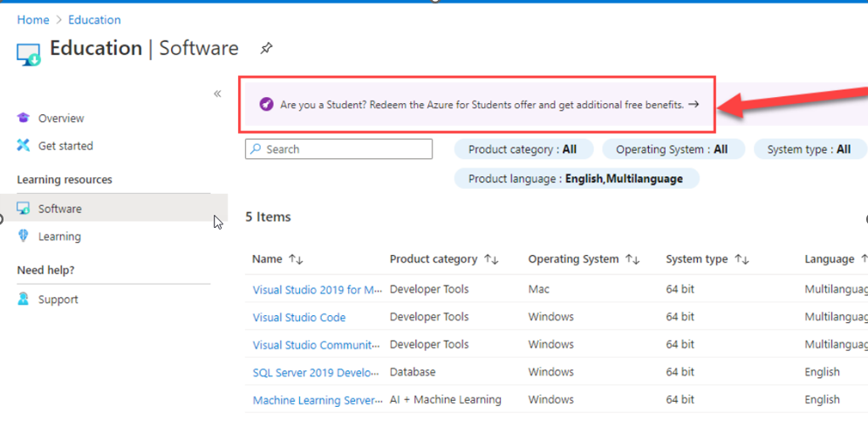
Task: Click 'Learning resources' section heading
Action: point(65,180)
